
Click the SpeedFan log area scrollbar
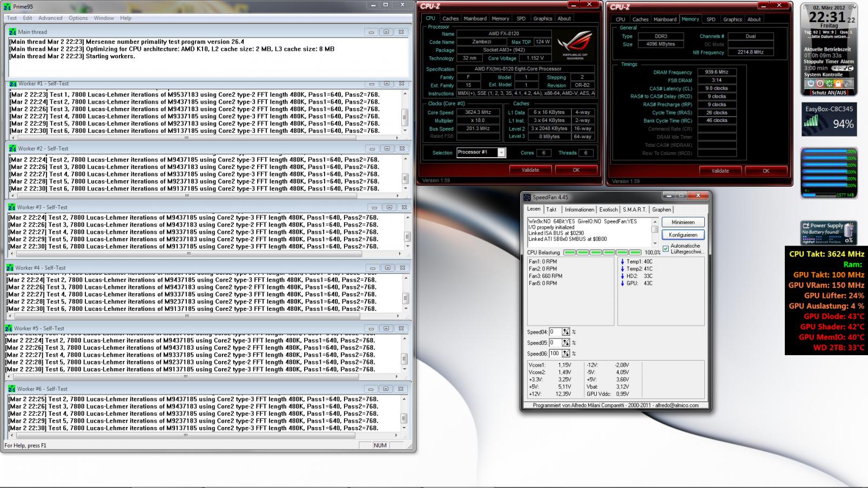click(655, 232)
